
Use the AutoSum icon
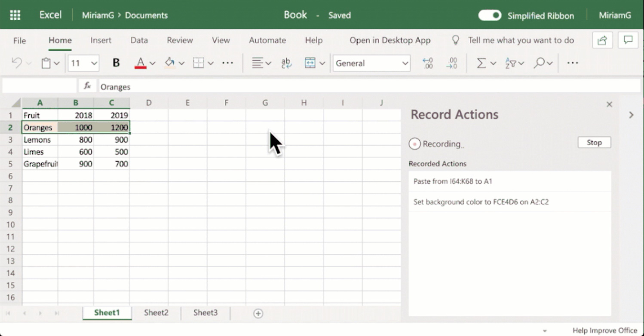click(481, 63)
